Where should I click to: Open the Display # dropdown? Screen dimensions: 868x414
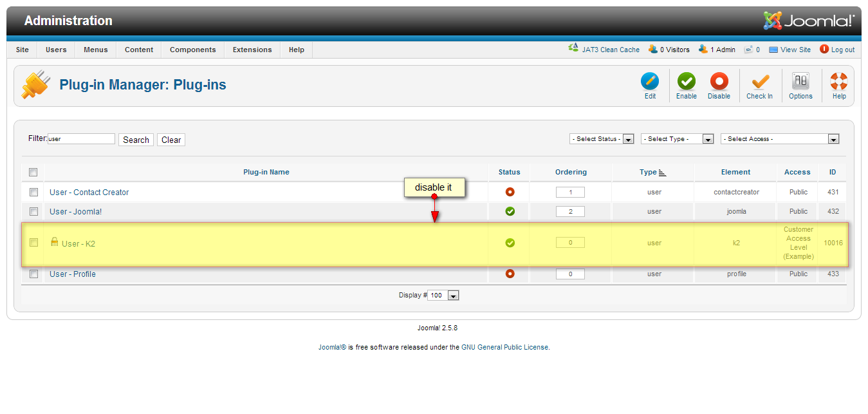click(443, 295)
